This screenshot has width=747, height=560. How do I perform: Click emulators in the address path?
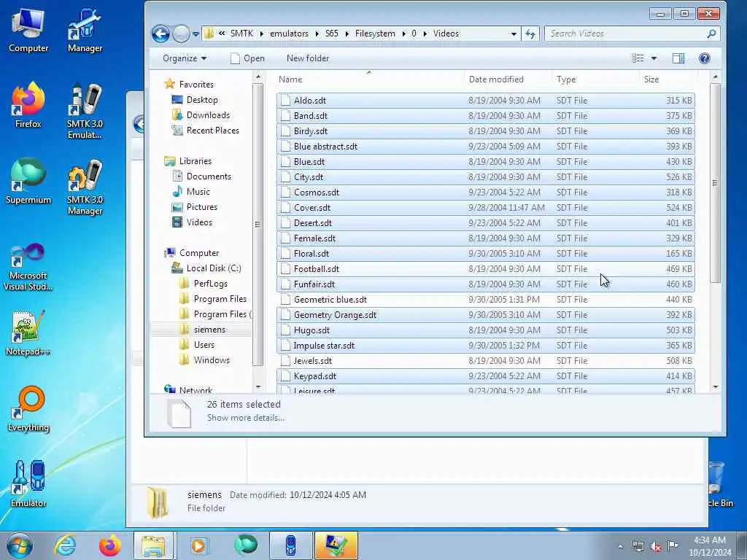[289, 34]
